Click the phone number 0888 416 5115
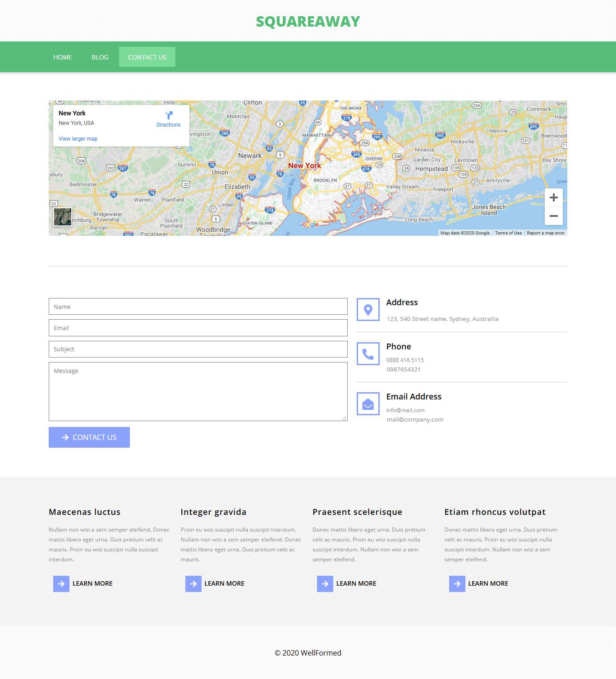Image resolution: width=616 pixels, height=679 pixels. 405,360
